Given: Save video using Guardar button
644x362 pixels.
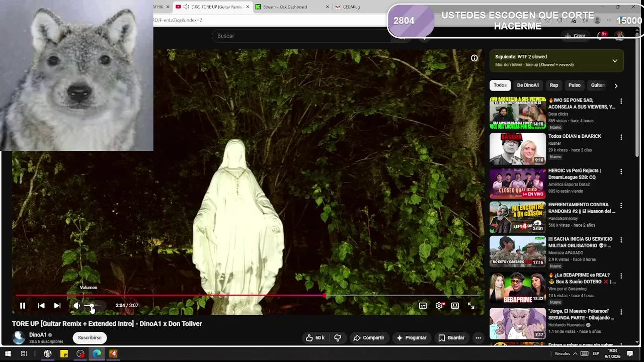Looking at the screenshot, I should click(x=451, y=338).
